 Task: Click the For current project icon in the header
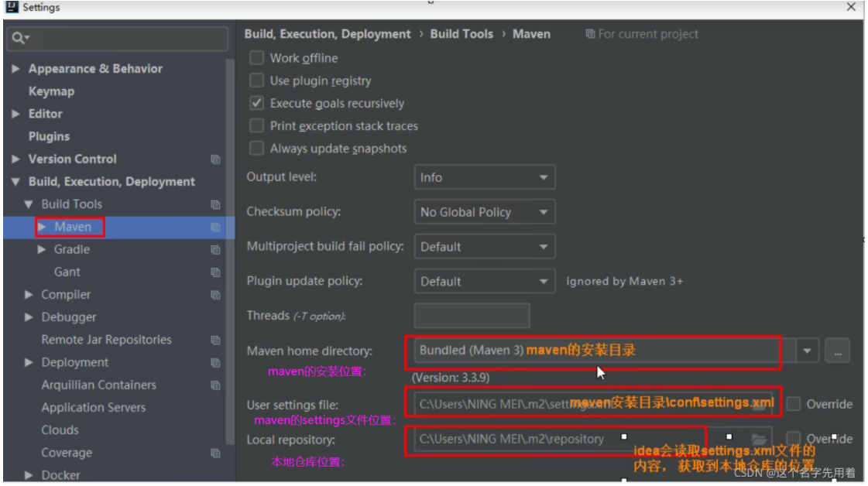[x=590, y=34]
